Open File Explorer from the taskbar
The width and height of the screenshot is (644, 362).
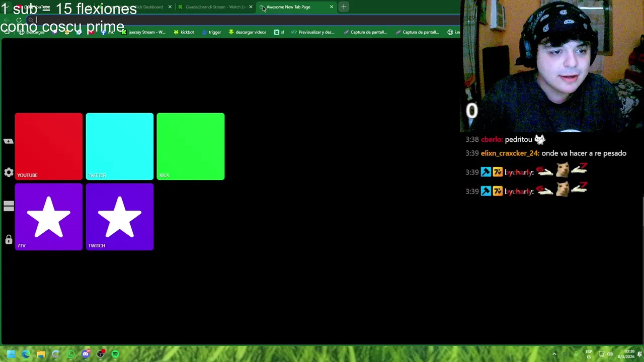click(41, 354)
